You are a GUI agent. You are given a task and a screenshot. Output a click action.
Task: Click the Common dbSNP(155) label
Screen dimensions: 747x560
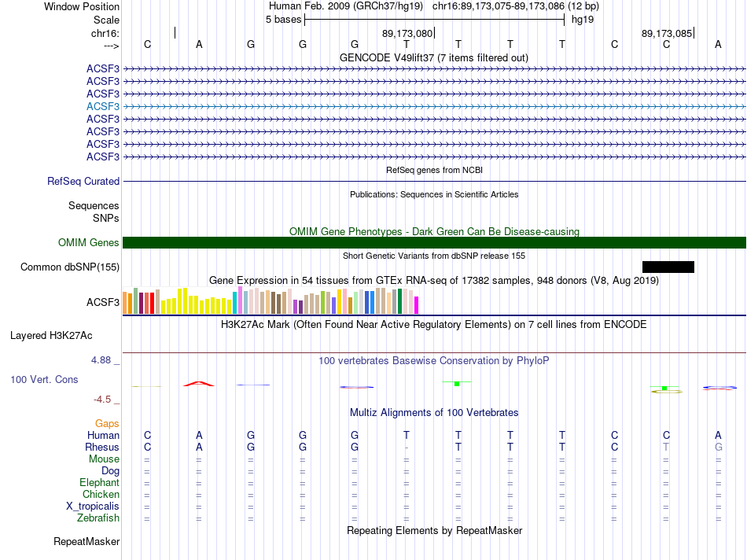70,267
